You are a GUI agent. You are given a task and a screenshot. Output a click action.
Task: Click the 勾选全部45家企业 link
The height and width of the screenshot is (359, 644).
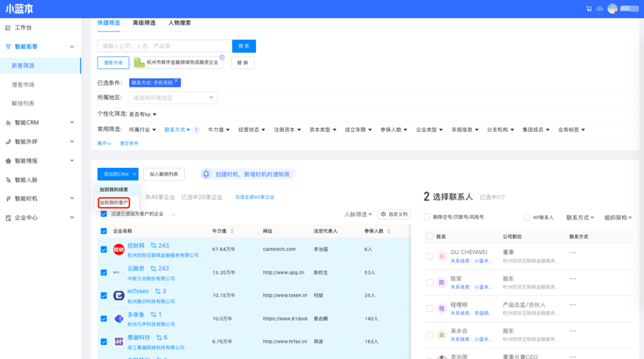[x=255, y=197]
